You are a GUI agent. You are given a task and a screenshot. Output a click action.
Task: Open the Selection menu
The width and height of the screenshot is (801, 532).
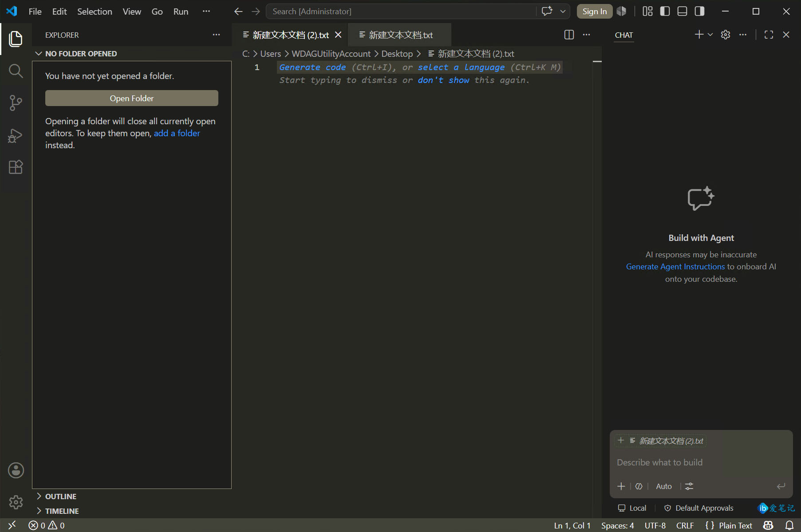tap(95, 12)
